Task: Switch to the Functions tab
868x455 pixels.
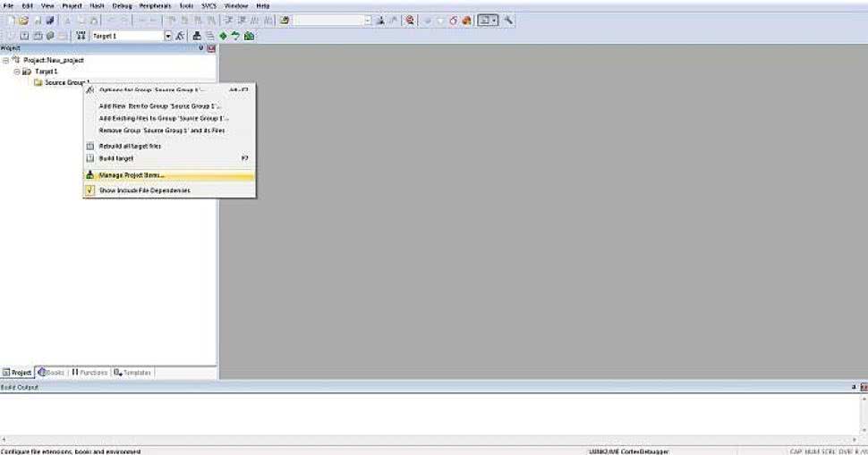Action: pyautogui.click(x=89, y=372)
